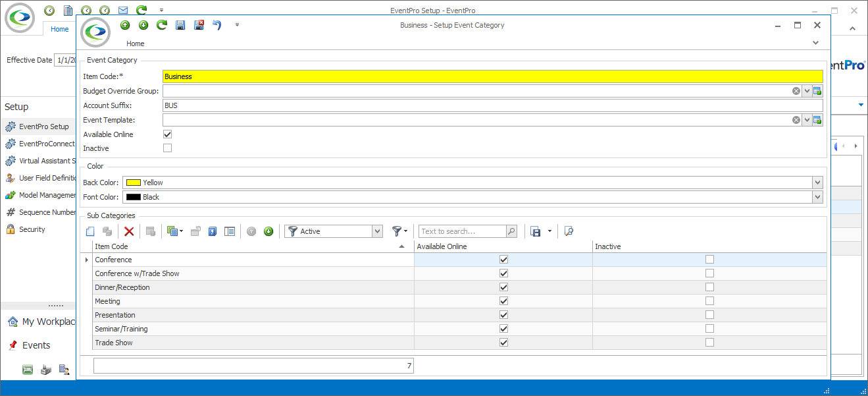This screenshot has width=868, height=396.
Task: Click the unlock icon in Sub Categories toolbar
Action: click(195, 231)
